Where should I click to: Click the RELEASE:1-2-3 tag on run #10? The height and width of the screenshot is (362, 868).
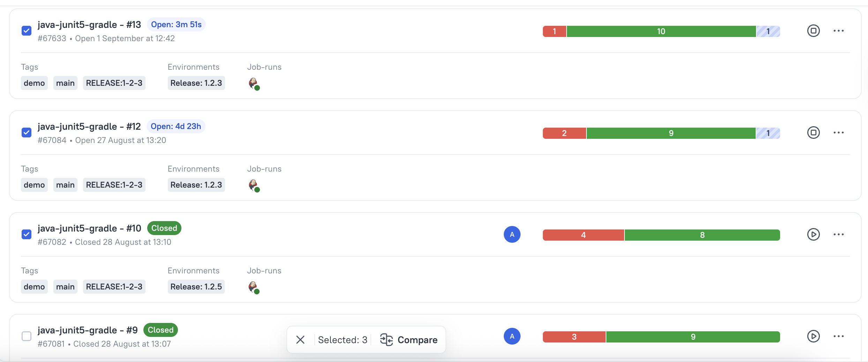pos(114,287)
